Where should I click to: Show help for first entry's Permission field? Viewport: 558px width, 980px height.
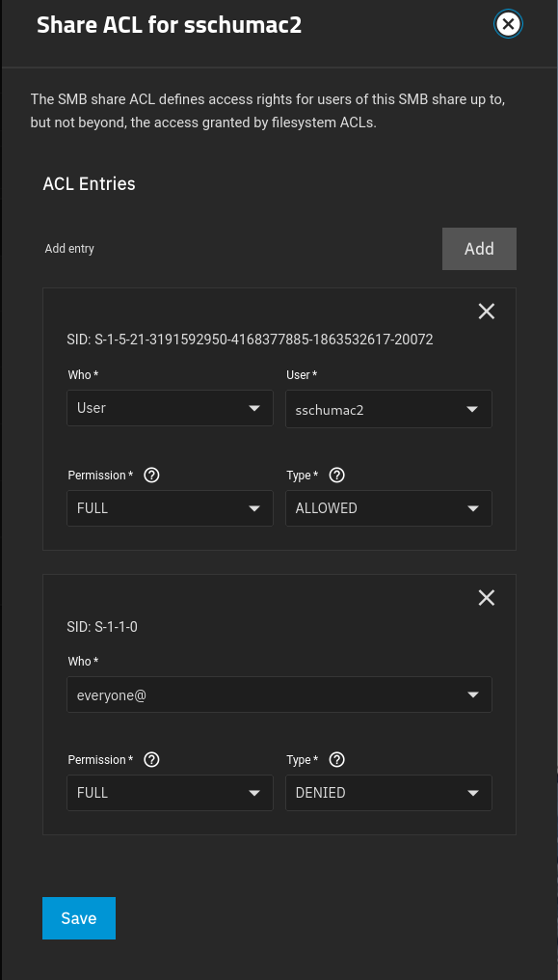pos(151,476)
